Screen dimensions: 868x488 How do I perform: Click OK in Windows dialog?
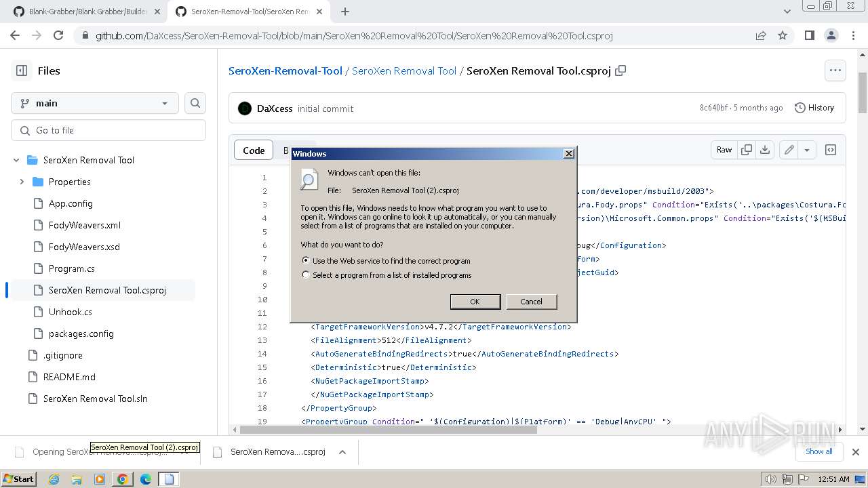pyautogui.click(x=475, y=302)
